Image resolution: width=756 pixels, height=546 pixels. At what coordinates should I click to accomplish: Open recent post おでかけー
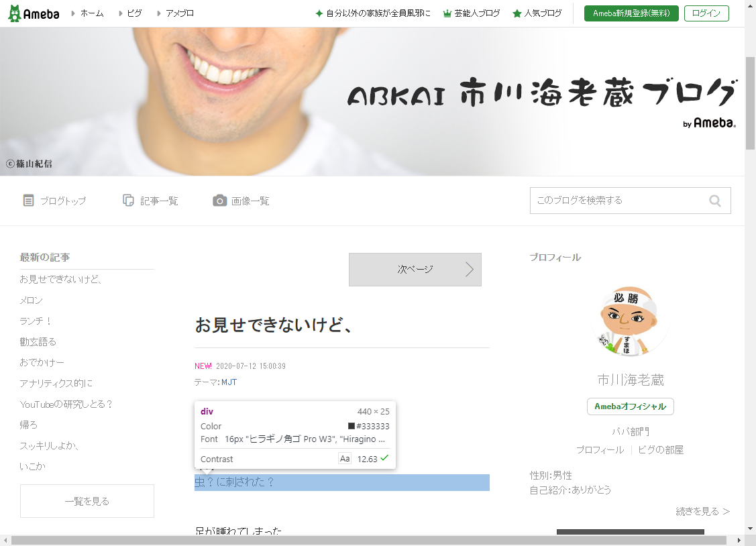tap(42, 362)
